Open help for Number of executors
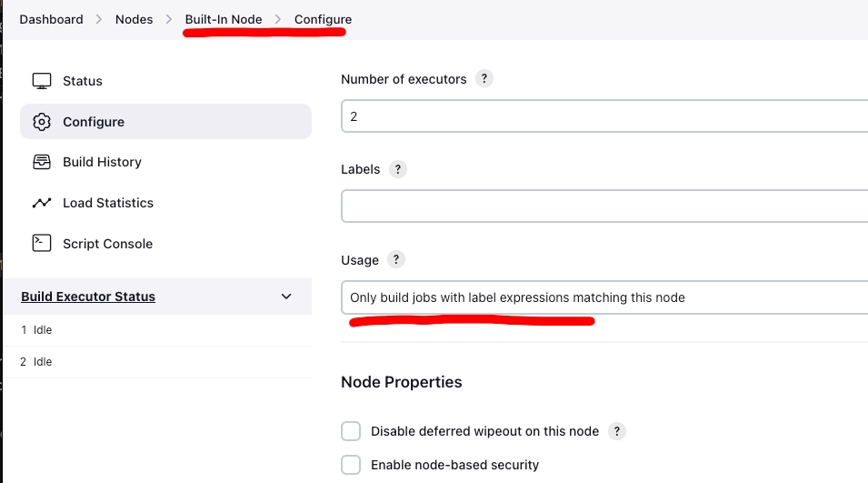 pos(484,79)
